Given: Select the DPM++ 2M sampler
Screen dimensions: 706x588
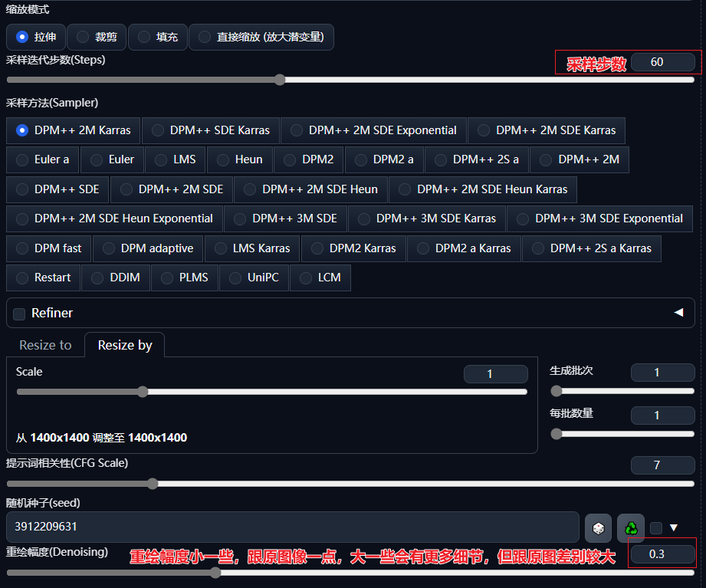Looking at the screenshot, I should 580,159.
